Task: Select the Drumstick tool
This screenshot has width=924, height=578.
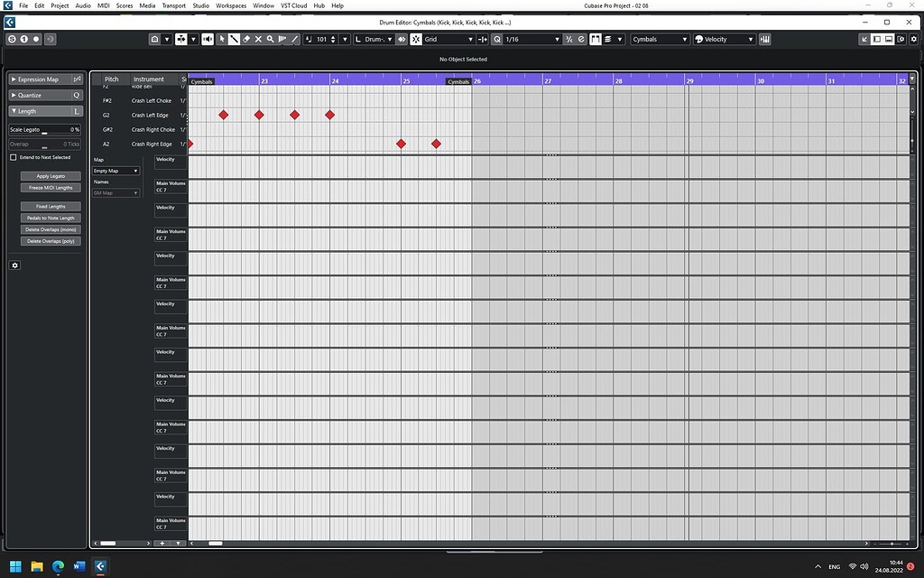Action: click(x=233, y=39)
